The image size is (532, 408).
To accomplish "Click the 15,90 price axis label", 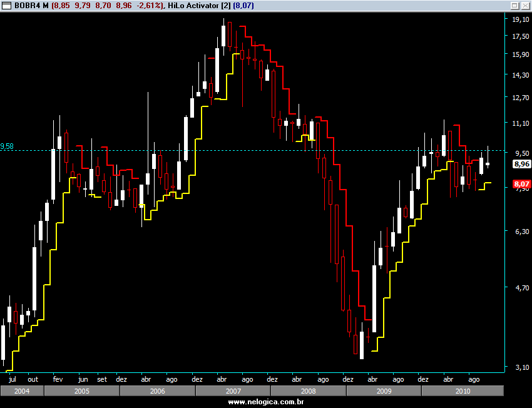I will [521, 54].
